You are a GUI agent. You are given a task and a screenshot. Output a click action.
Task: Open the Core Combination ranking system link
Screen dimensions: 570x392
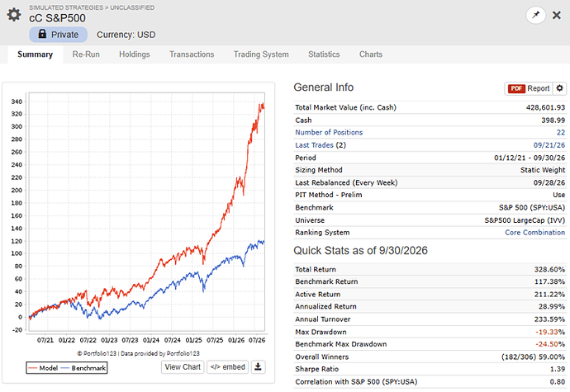535,233
